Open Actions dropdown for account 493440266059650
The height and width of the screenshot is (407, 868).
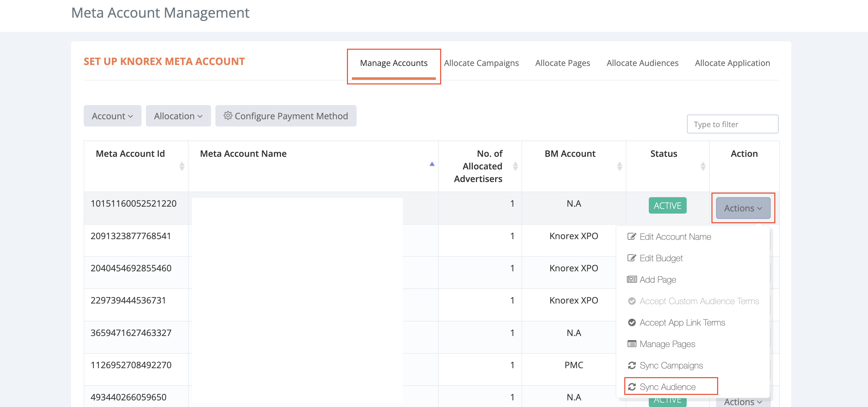(743, 402)
